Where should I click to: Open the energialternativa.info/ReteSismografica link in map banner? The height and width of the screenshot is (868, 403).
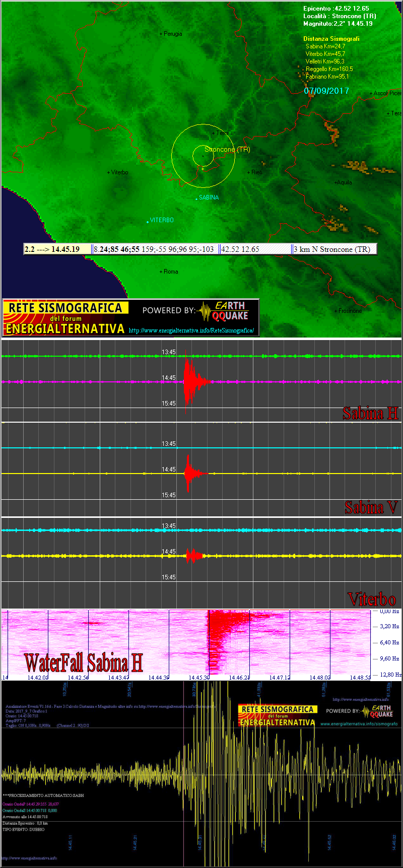point(191,331)
